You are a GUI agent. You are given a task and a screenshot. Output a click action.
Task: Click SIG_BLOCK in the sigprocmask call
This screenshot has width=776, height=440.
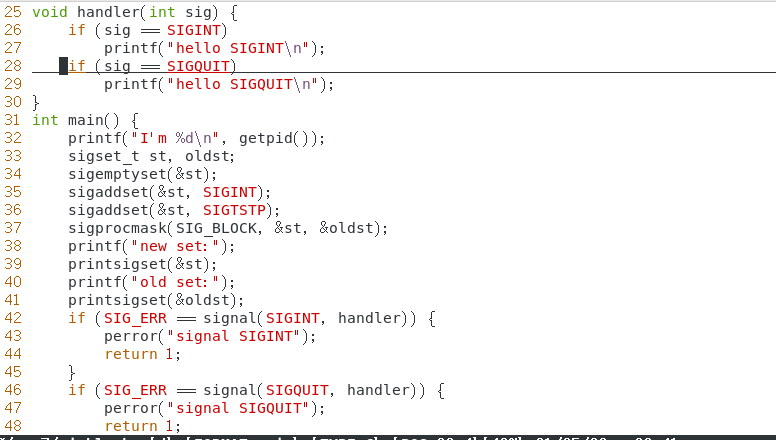[216, 228]
